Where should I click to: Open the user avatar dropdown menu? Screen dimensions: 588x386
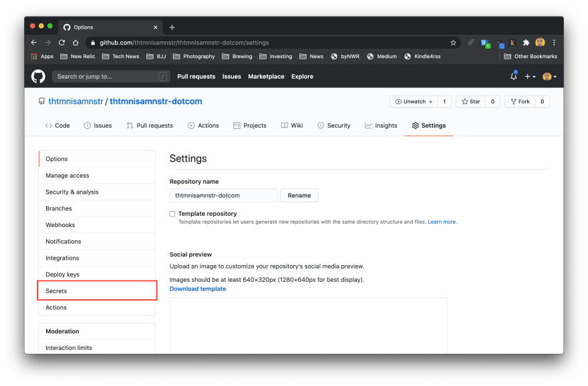click(x=549, y=77)
